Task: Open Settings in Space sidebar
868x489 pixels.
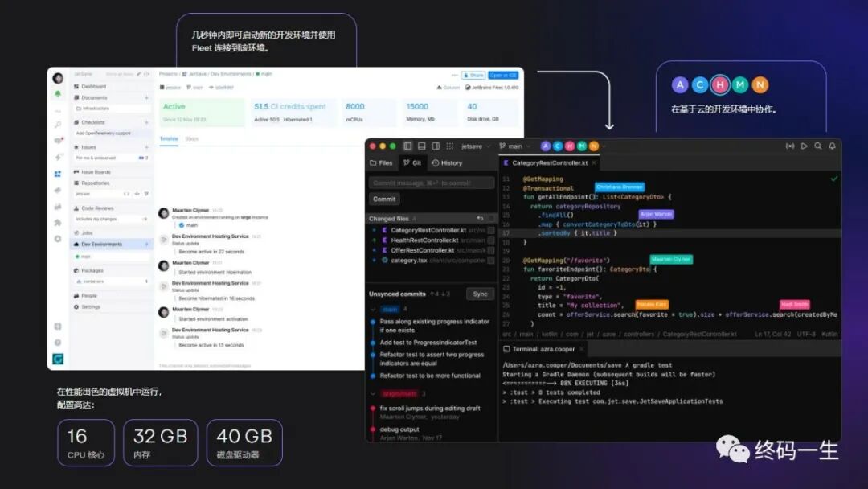Action: (91, 306)
